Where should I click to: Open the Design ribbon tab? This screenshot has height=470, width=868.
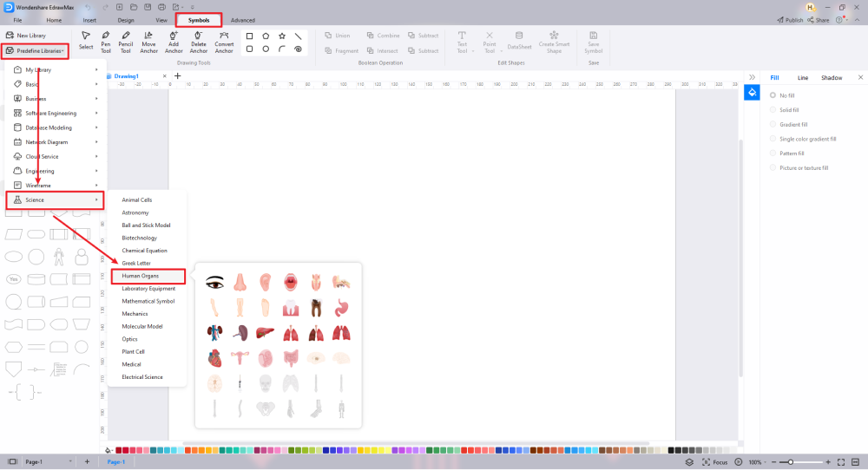126,20
